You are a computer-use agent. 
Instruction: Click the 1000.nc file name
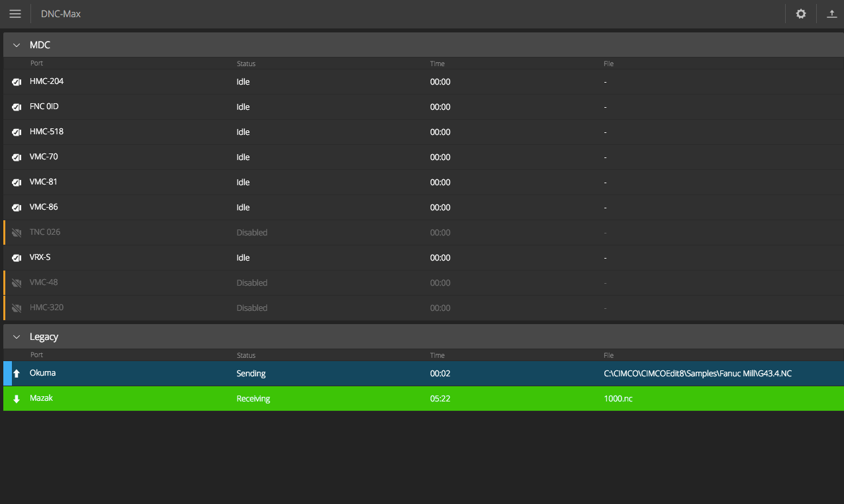point(618,399)
